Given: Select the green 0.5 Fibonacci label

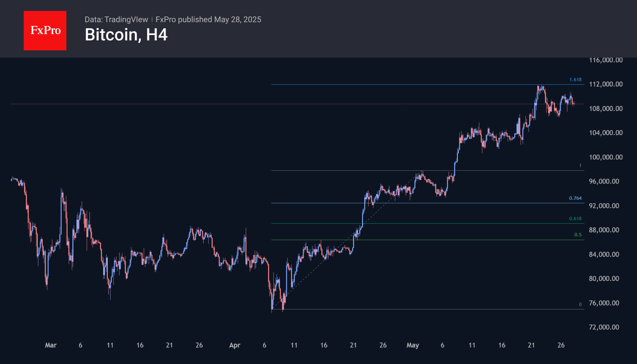Looking at the screenshot, I should pyautogui.click(x=578, y=235).
